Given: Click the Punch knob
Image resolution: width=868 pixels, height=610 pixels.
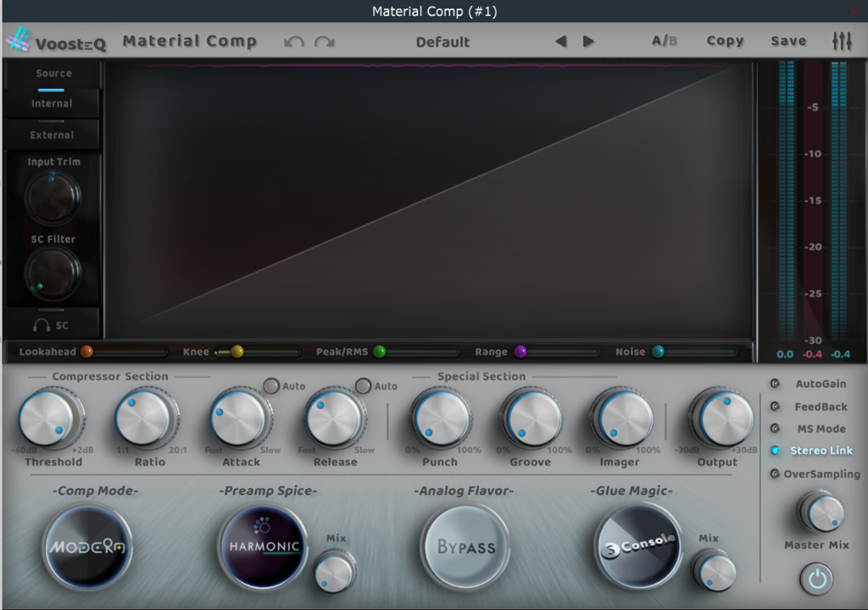Looking at the screenshot, I should [x=440, y=418].
